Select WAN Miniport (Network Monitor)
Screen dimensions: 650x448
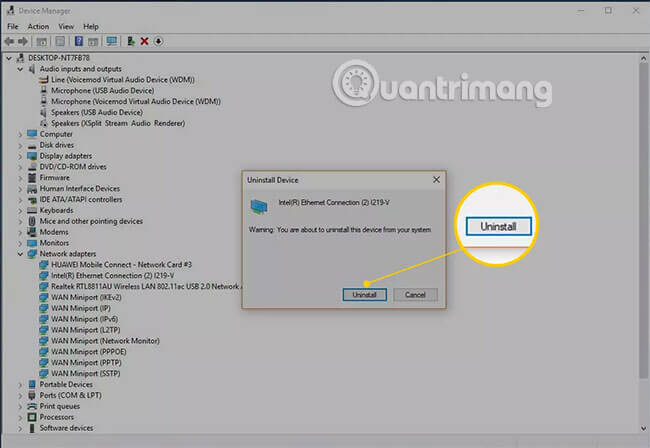click(x=105, y=341)
